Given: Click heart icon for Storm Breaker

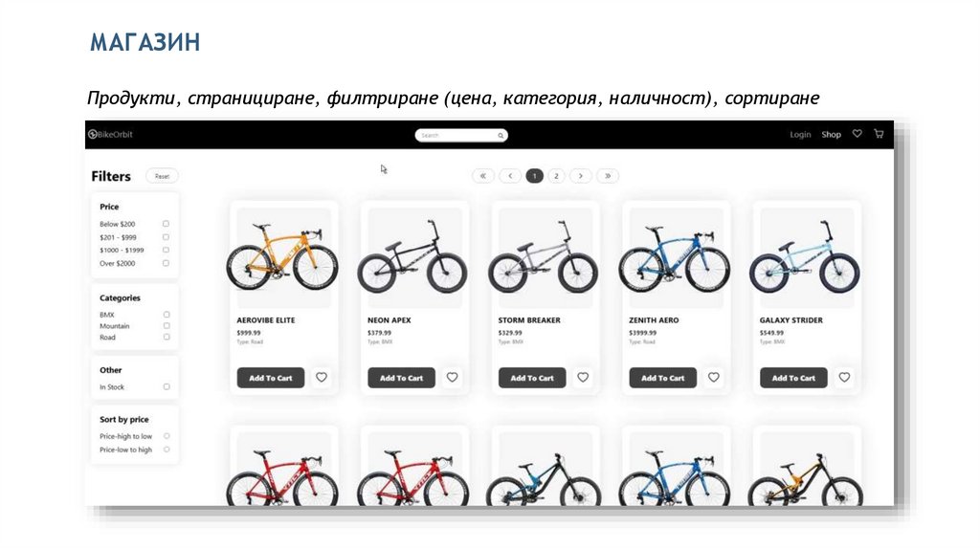Looking at the screenshot, I should pos(583,377).
